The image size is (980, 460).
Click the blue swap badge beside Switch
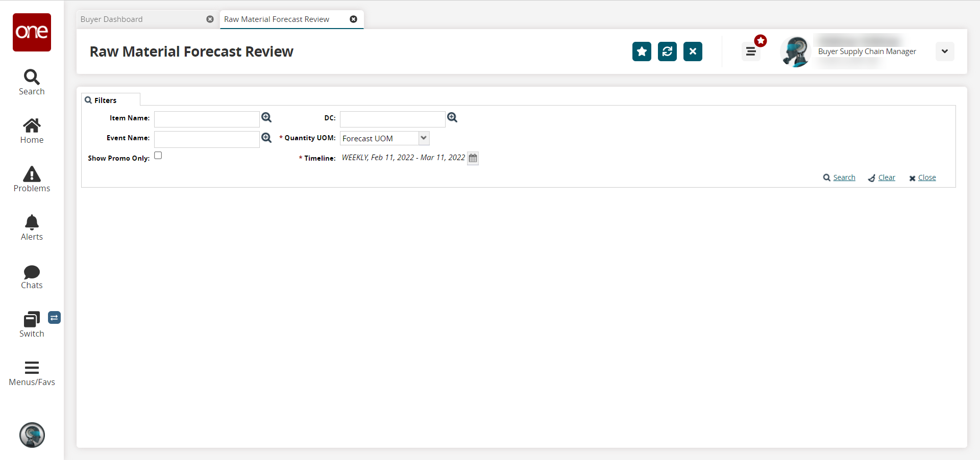tap(55, 318)
